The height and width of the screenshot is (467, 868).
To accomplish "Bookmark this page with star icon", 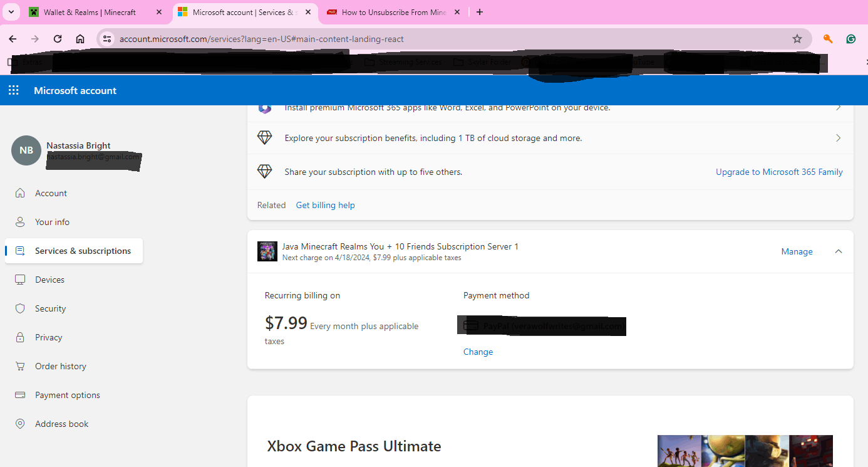I will coord(797,39).
